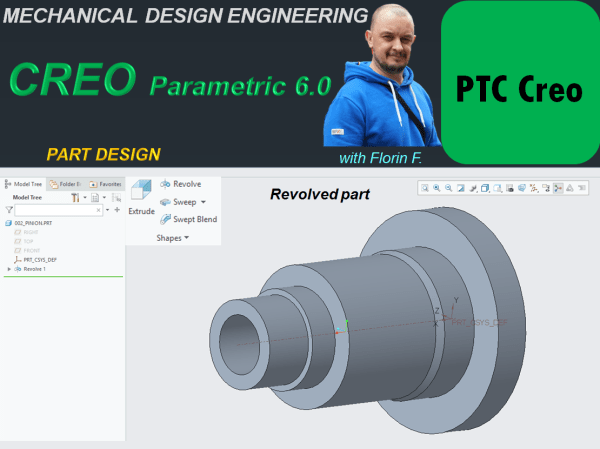Toggle the spin center display
Viewport: 600px width, 449px height.
coord(558,187)
